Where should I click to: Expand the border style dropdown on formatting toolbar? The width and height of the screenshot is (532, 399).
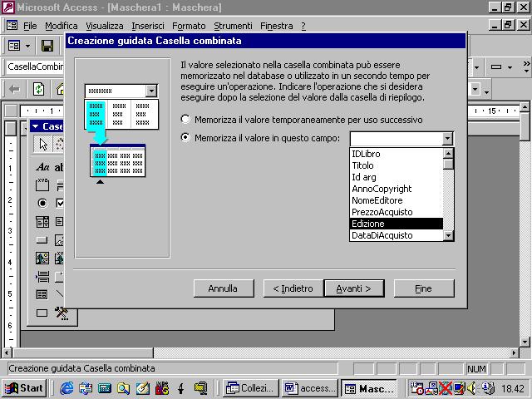[510, 67]
